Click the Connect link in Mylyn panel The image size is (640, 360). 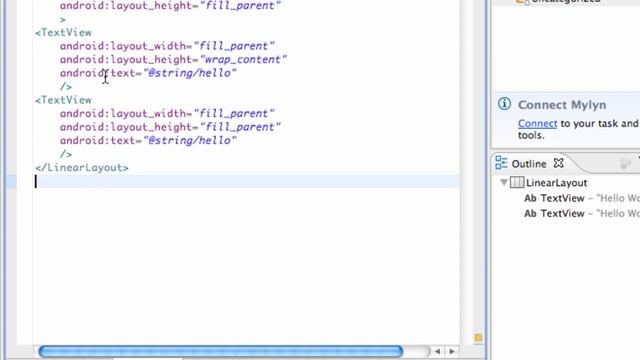point(537,123)
